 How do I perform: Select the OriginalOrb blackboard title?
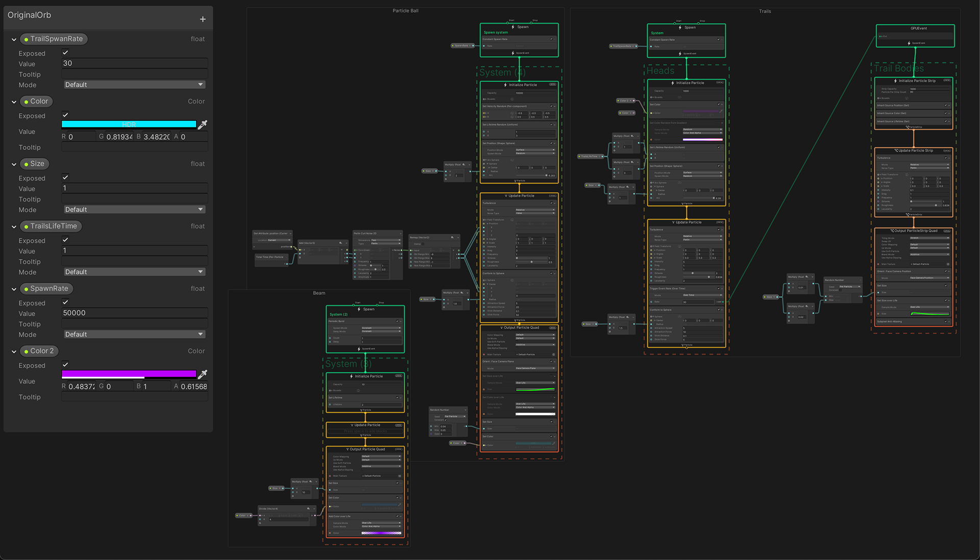click(x=30, y=15)
